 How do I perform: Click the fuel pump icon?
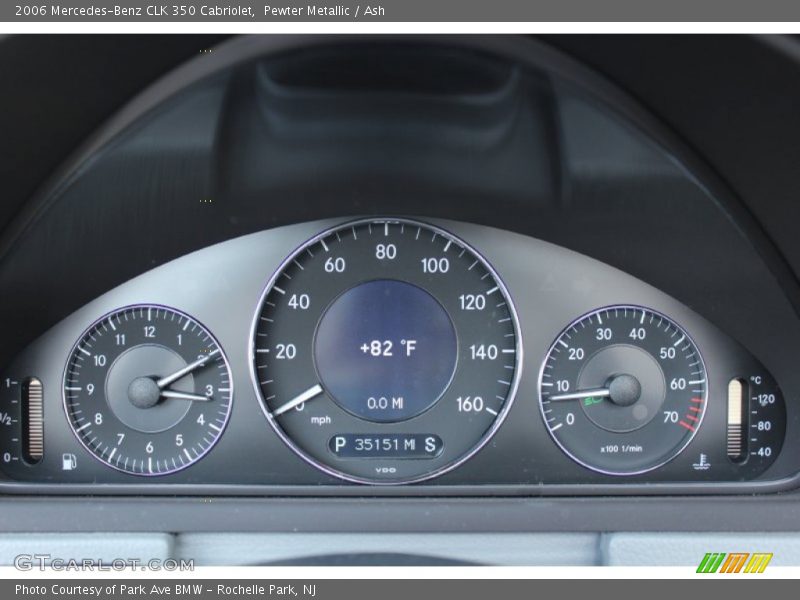[x=69, y=461]
